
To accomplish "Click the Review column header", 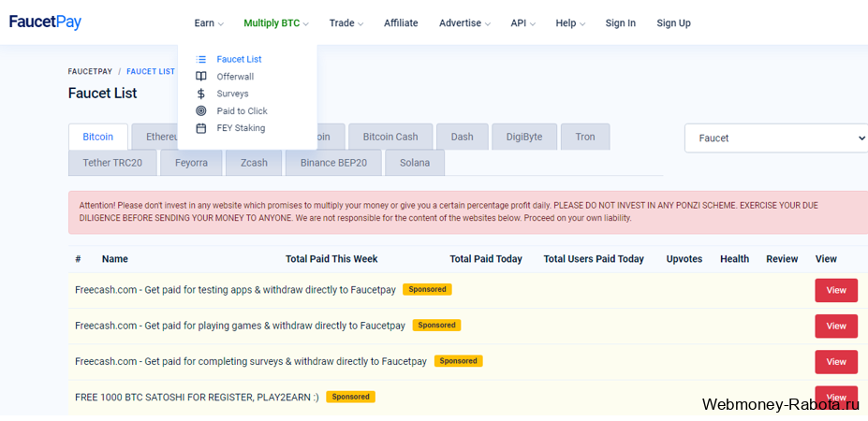I will point(782,259).
